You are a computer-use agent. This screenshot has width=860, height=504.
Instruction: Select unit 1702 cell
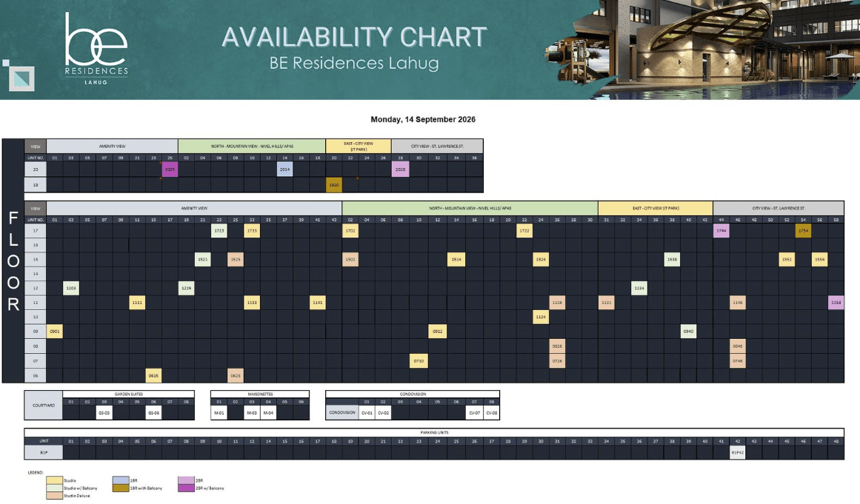tap(350, 231)
